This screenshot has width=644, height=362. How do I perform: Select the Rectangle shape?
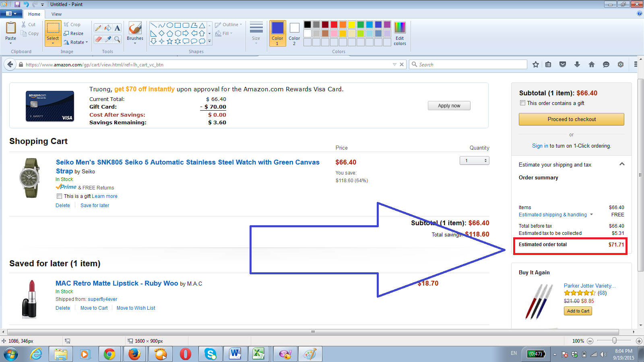click(178, 25)
